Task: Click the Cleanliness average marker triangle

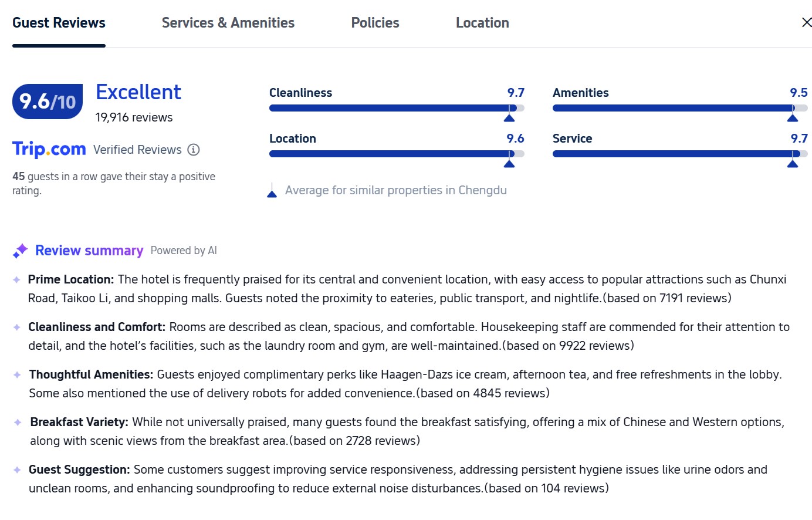Action: click(x=509, y=118)
